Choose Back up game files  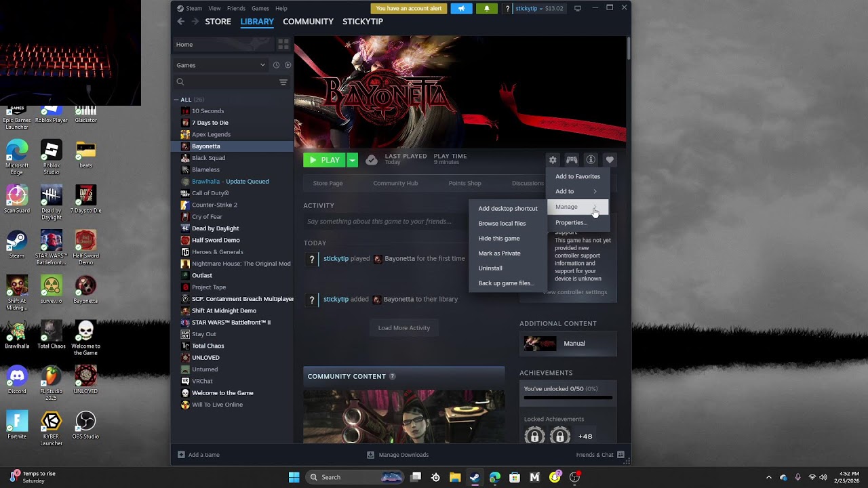coord(508,283)
